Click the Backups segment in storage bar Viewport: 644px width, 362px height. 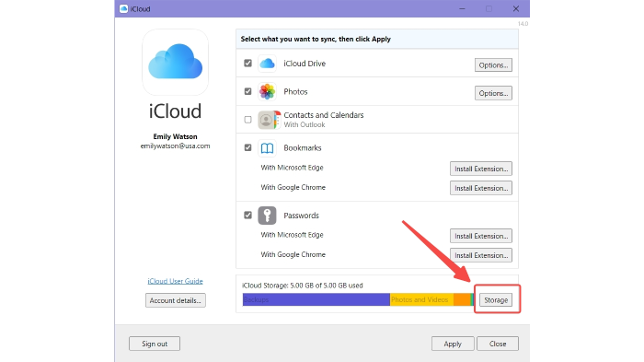316,299
